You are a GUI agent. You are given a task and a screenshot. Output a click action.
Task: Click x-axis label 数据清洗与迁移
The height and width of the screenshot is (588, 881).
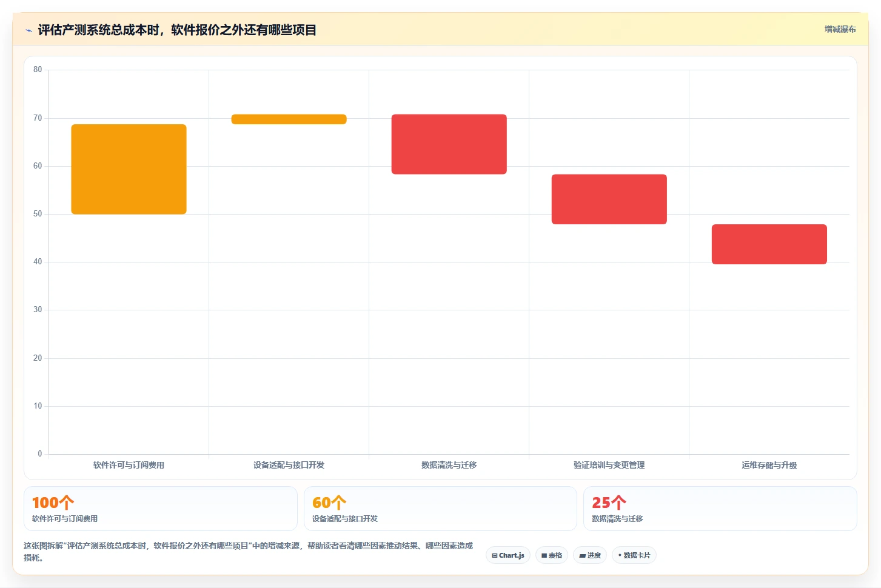449,465
